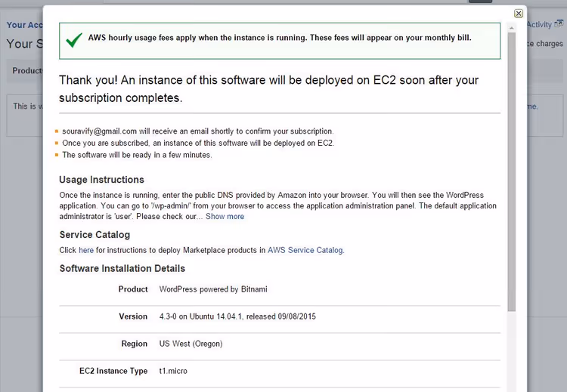
Task: Click the 'Software Installation Details' heading
Action: click(x=122, y=268)
